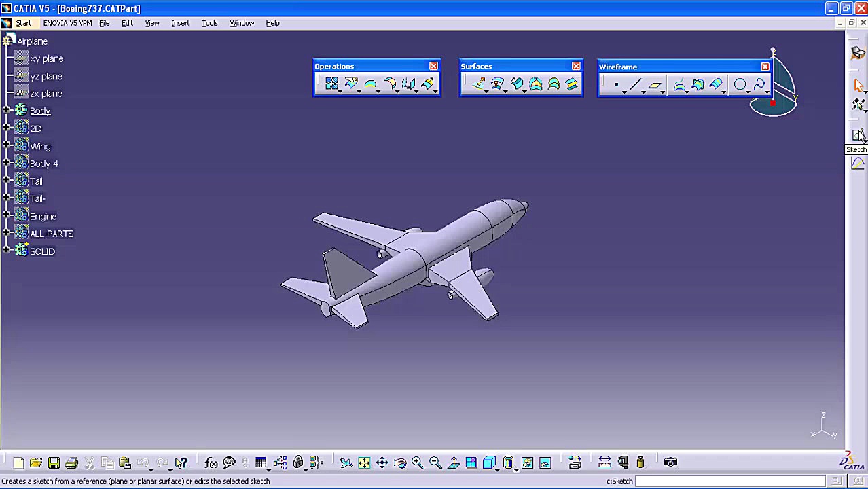Select the Extrude tool in Surfaces toolbar
The height and width of the screenshot is (489, 868).
point(479,84)
